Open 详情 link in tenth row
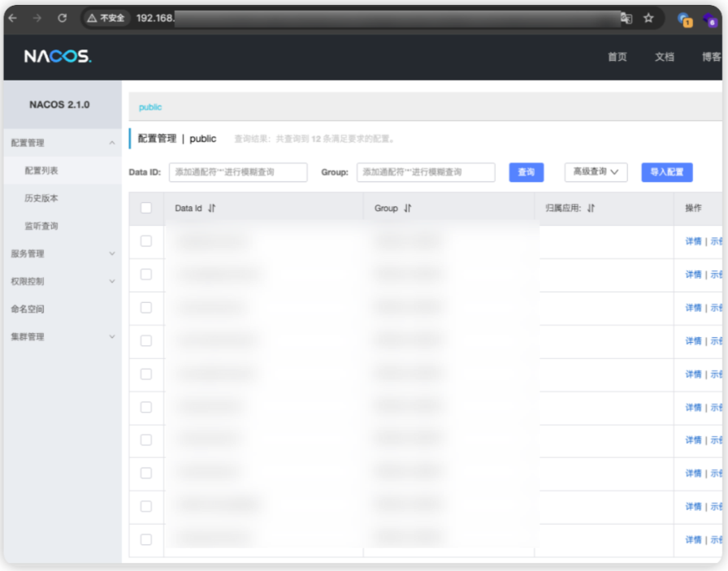Screen dimensions: 728x571 tap(693, 539)
